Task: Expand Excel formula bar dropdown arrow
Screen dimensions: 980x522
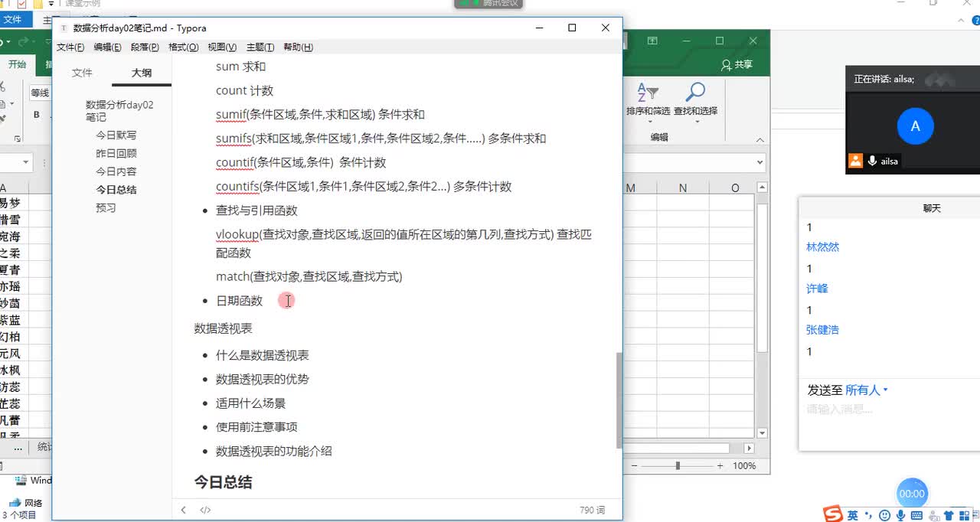Action: (x=759, y=162)
